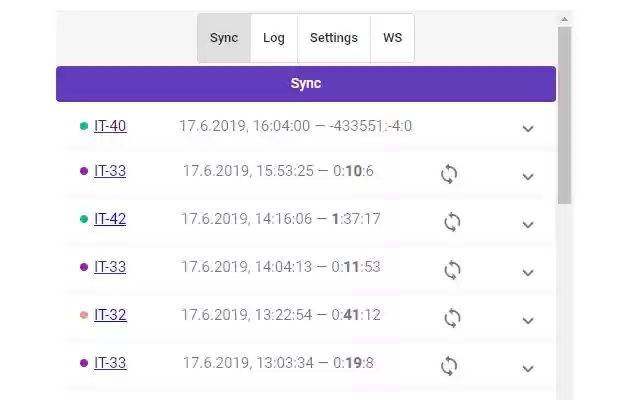The image size is (640, 400).
Task: Expand the IT-33 entry at 13:03:34
Action: 528,369
